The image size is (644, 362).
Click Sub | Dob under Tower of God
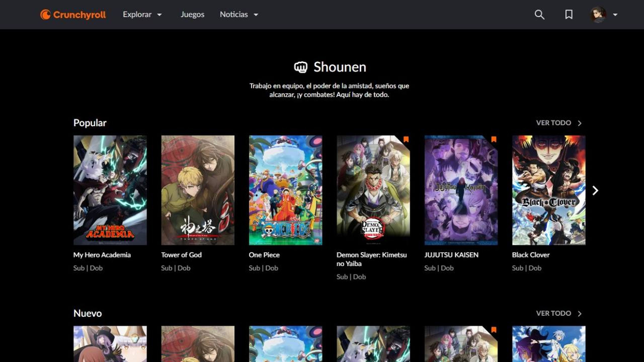point(175,268)
